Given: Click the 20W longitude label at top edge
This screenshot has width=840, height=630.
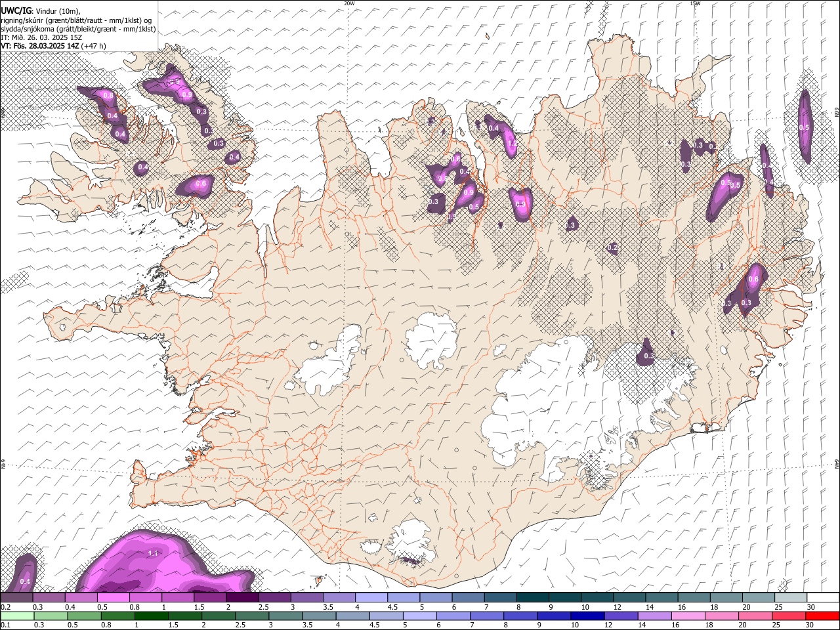Looking at the screenshot, I should [349, 3].
